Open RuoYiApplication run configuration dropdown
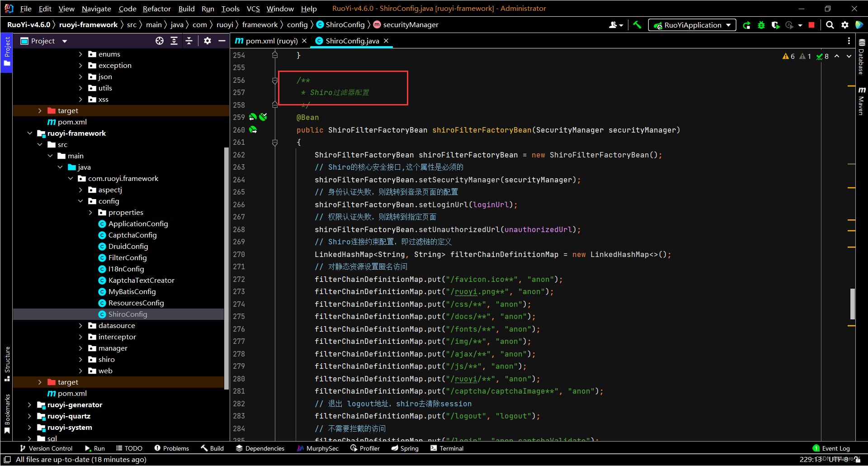Image resolution: width=868 pixels, height=466 pixels. (692, 25)
